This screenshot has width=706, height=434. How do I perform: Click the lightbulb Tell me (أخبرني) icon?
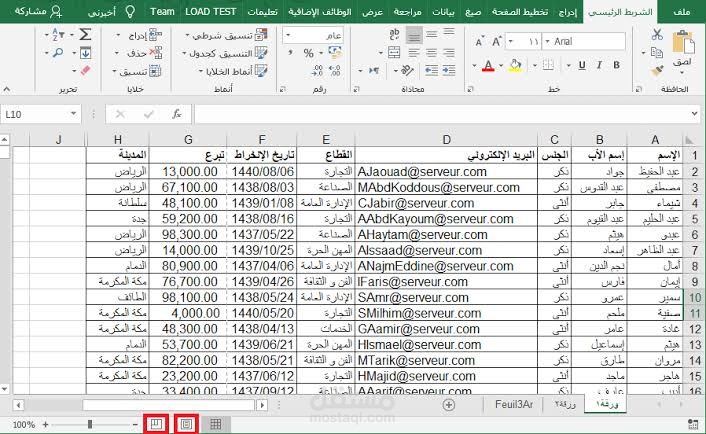tap(130, 11)
